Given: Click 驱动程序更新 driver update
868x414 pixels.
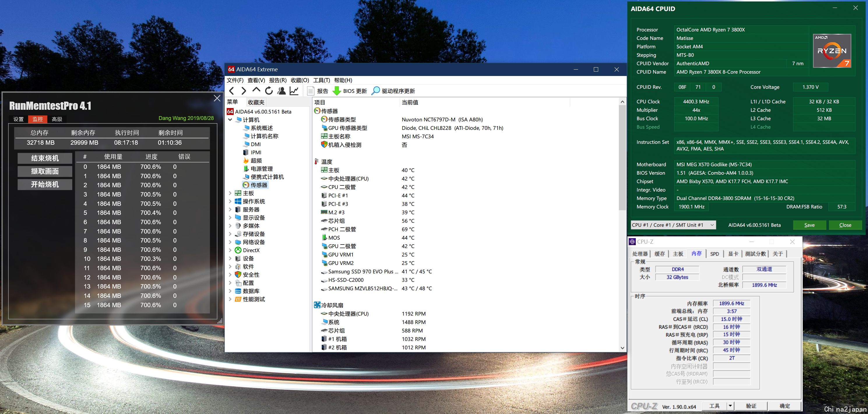Looking at the screenshot, I should pyautogui.click(x=393, y=91).
